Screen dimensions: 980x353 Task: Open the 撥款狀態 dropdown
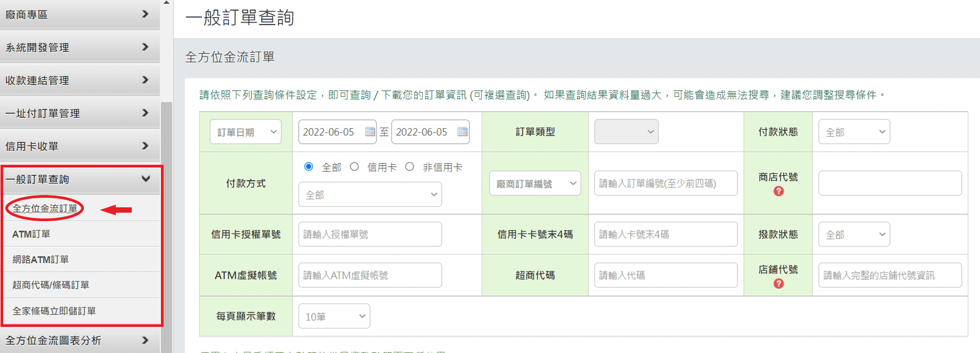click(854, 234)
